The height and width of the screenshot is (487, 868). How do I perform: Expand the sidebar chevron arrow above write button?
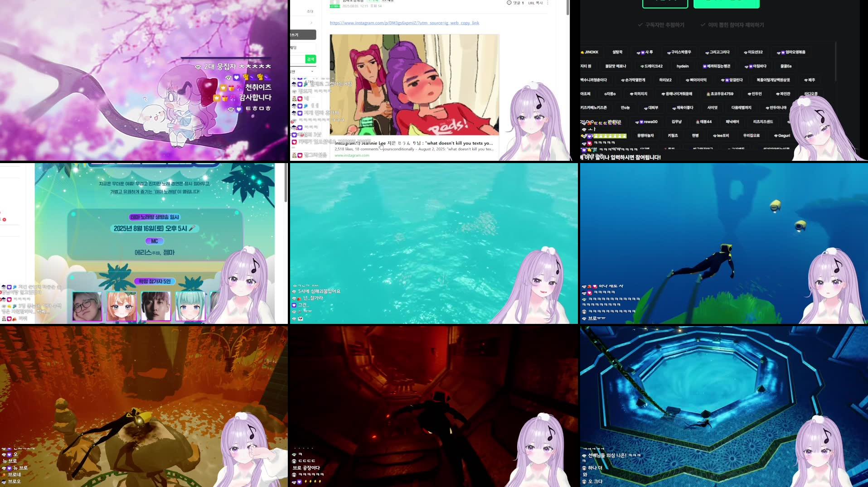point(311,23)
